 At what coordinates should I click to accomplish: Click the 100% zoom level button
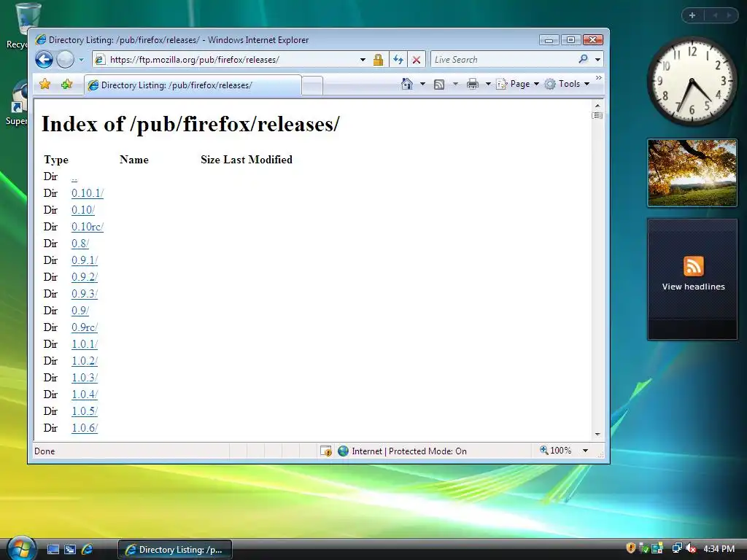point(555,451)
